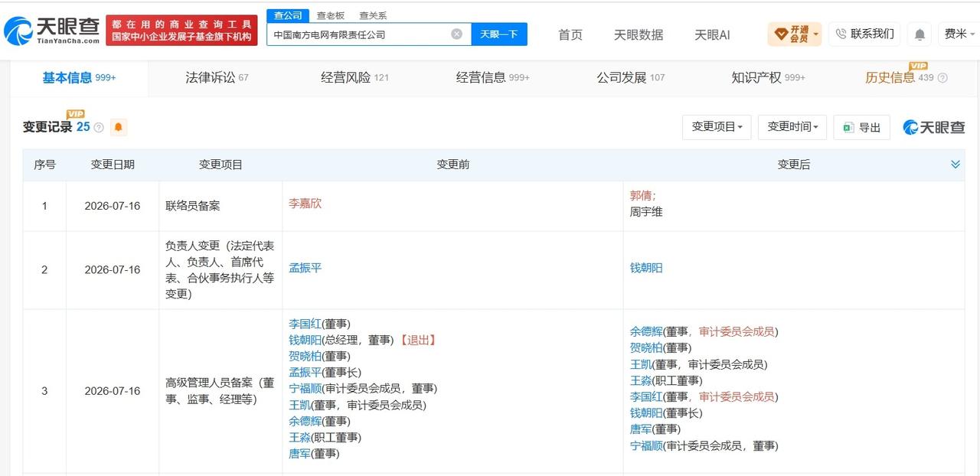Open the 经营风险 tab
This screenshot has width=980, height=476.
[354, 77]
